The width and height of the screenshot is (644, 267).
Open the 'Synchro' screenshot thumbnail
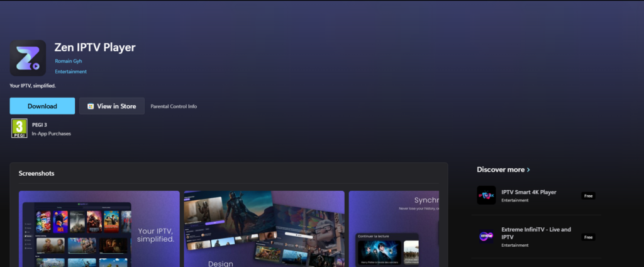(x=394, y=229)
